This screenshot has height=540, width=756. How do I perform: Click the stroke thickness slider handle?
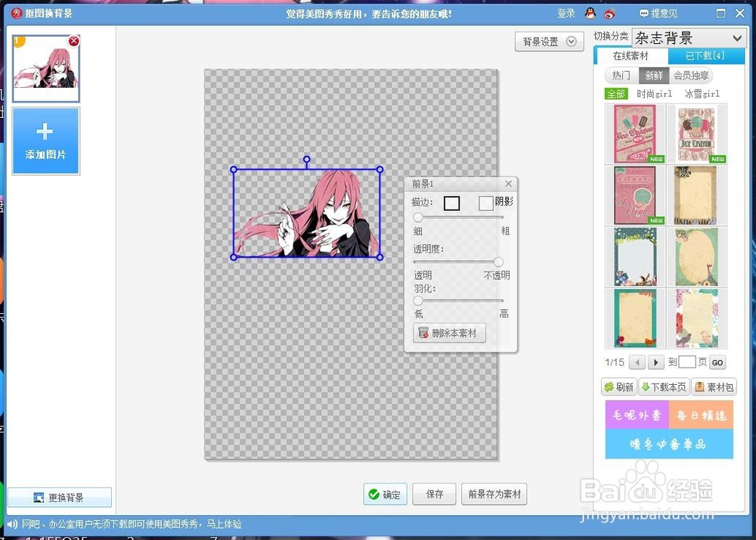click(x=418, y=218)
